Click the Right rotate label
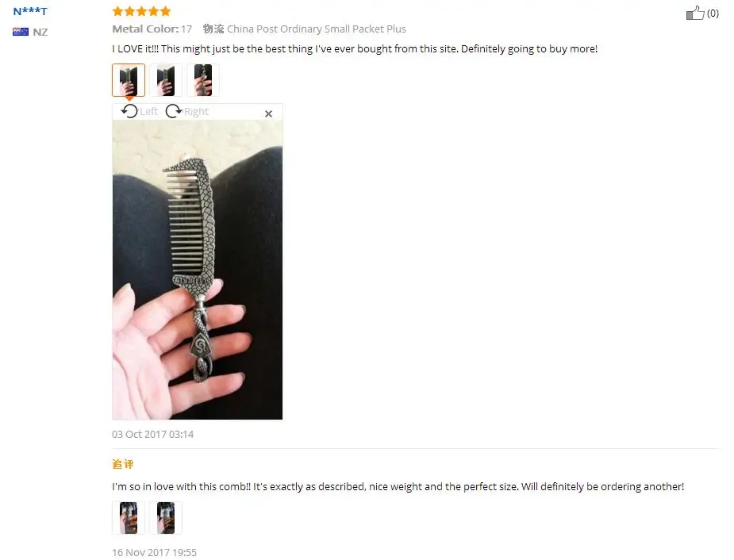The image size is (734, 560). [x=196, y=111]
